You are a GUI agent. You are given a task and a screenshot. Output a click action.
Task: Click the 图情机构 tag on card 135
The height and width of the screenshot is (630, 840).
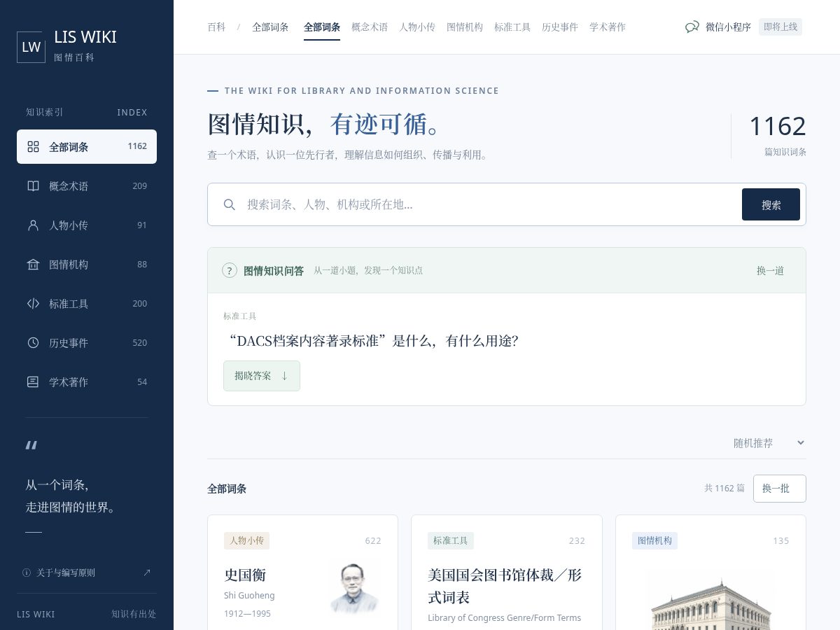(654, 540)
